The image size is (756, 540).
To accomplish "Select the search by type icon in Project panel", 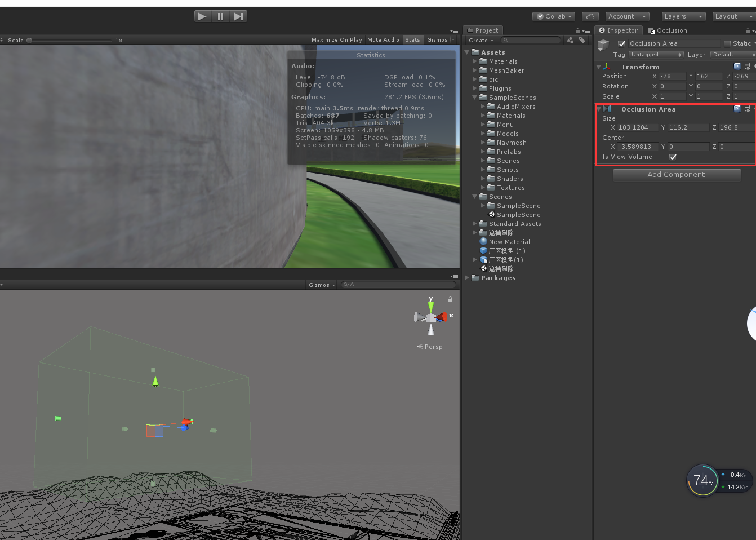I will [x=570, y=39].
